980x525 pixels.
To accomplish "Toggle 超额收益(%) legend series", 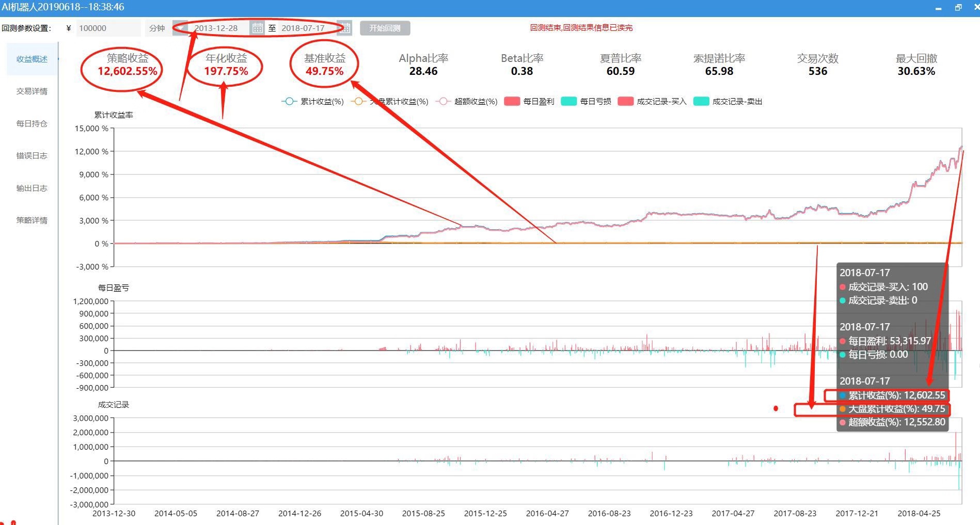I will pos(467,102).
